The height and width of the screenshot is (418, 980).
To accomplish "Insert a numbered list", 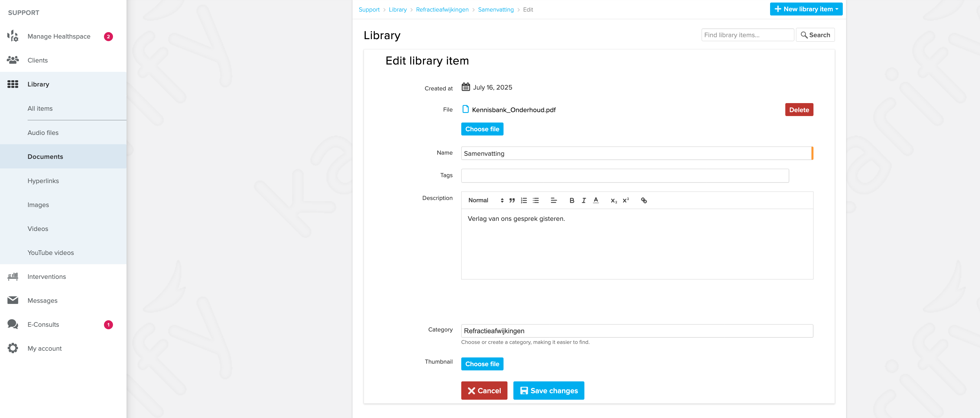I will click(x=524, y=201).
